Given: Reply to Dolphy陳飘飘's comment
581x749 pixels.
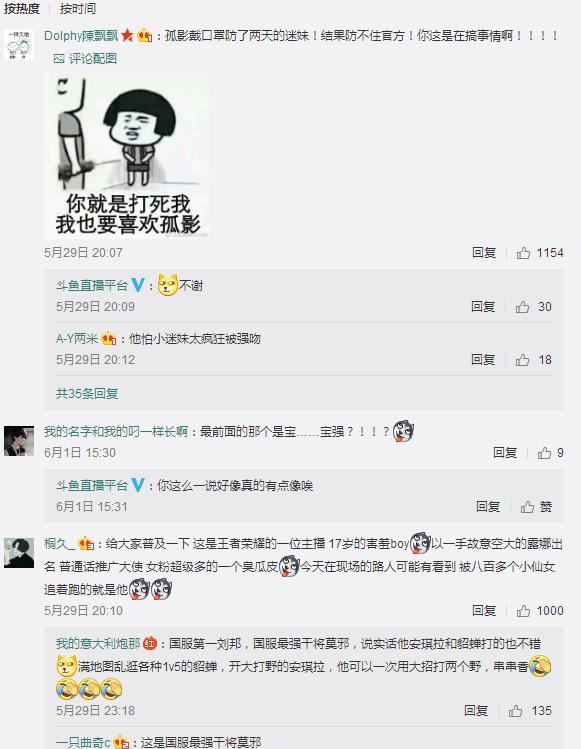Looking at the screenshot, I should click(484, 253).
